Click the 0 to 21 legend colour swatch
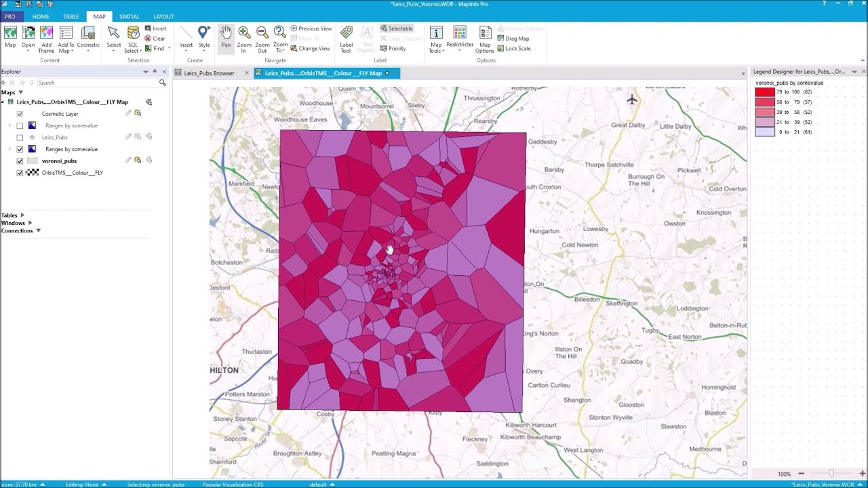 click(765, 132)
